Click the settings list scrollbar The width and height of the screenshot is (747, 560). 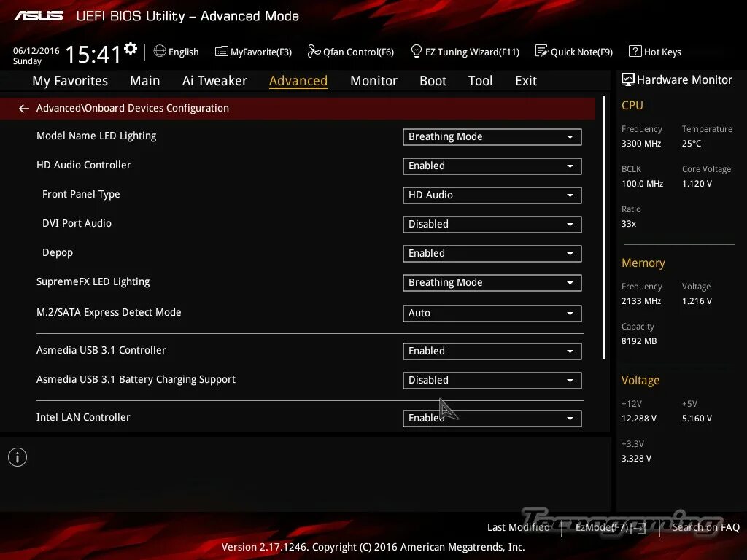[x=603, y=227]
